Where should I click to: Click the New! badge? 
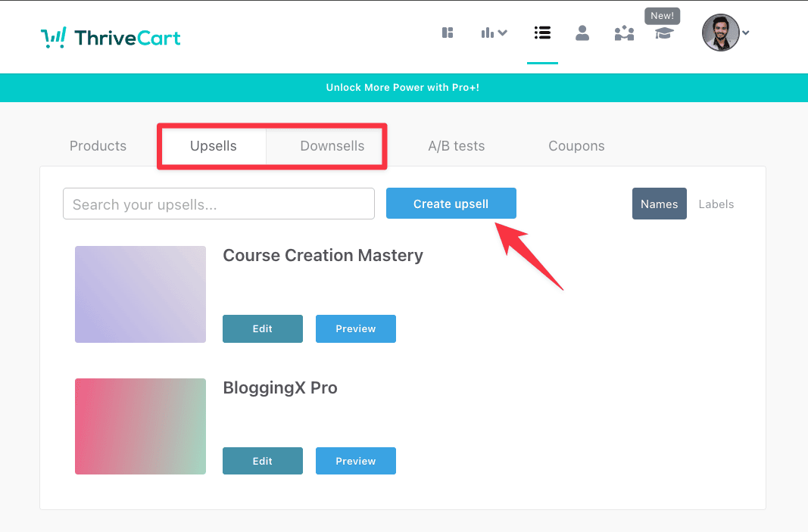point(662,16)
